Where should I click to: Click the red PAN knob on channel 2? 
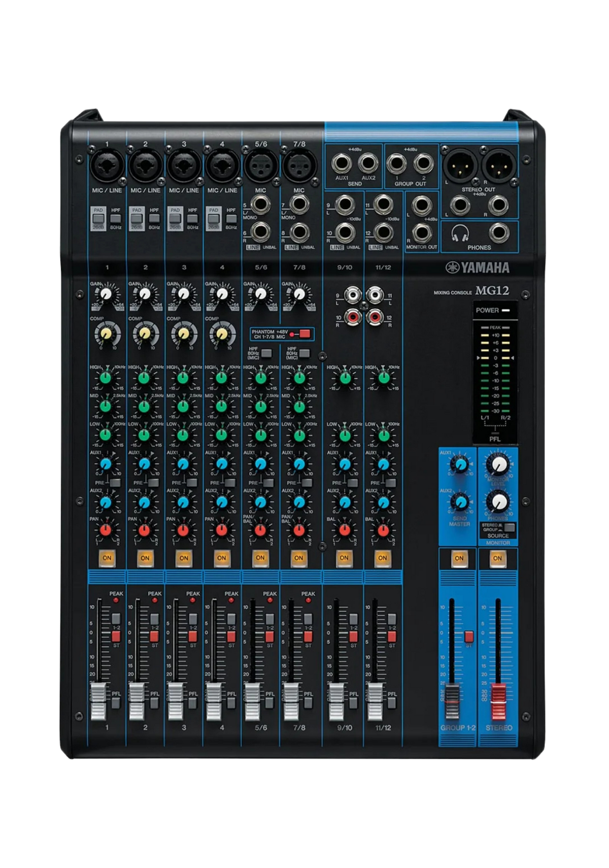(144, 530)
